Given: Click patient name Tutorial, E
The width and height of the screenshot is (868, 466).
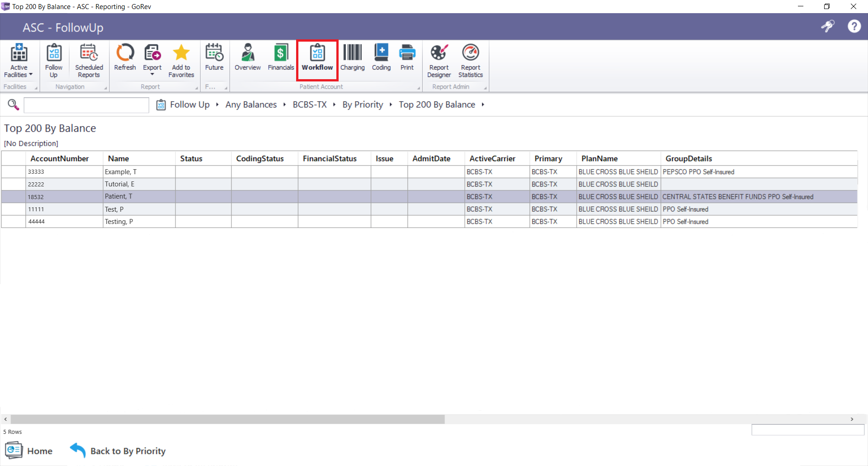Looking at the screenshot, I should (119, 184).
